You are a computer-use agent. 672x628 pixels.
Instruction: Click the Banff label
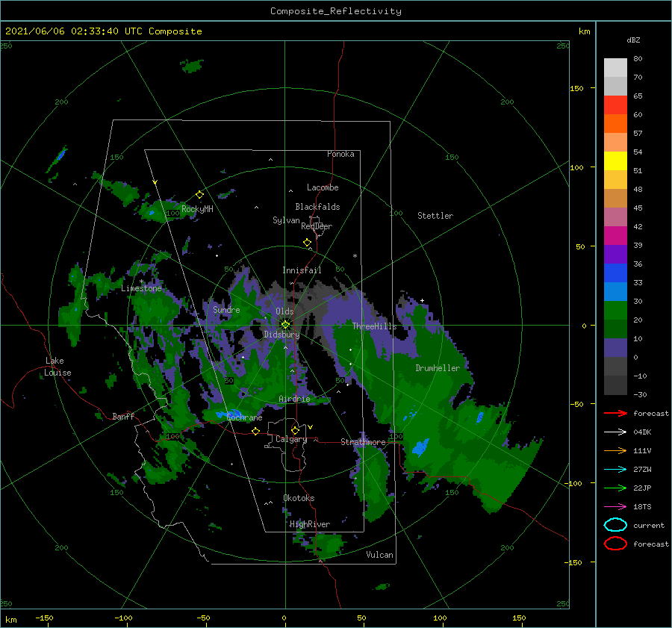click(x=123, y=416)
